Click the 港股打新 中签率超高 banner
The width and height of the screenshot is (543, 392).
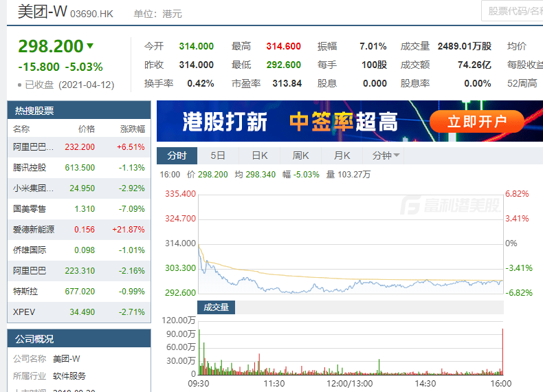[350, 121]
